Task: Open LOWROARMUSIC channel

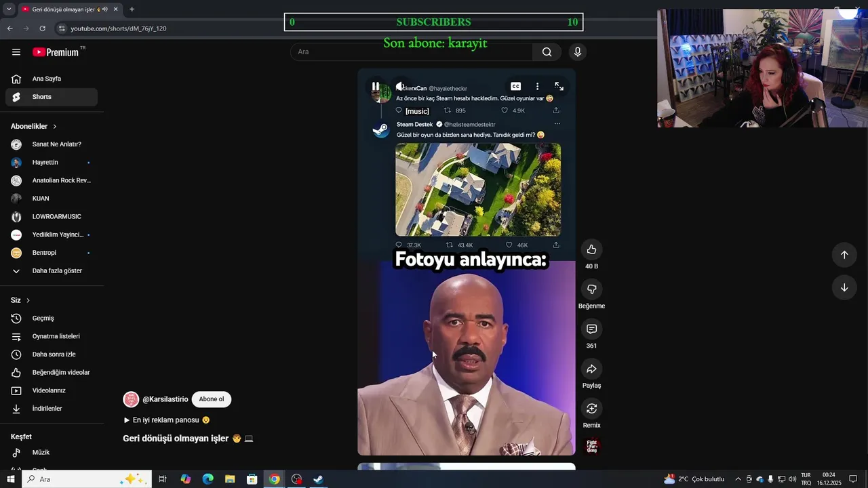Action: coord(52,217)
